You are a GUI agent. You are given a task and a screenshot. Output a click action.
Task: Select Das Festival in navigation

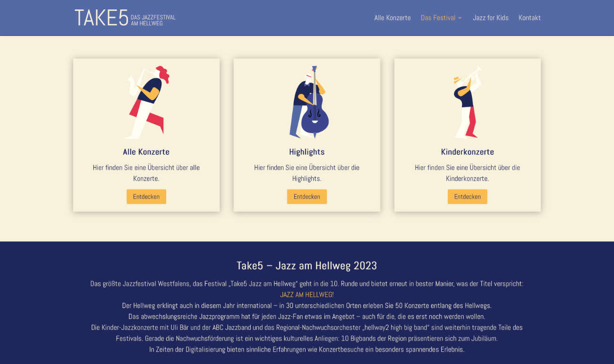(x=438, y=17)
